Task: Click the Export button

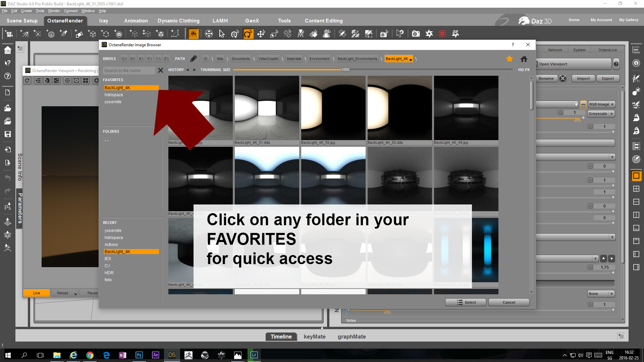Action: 608,78
